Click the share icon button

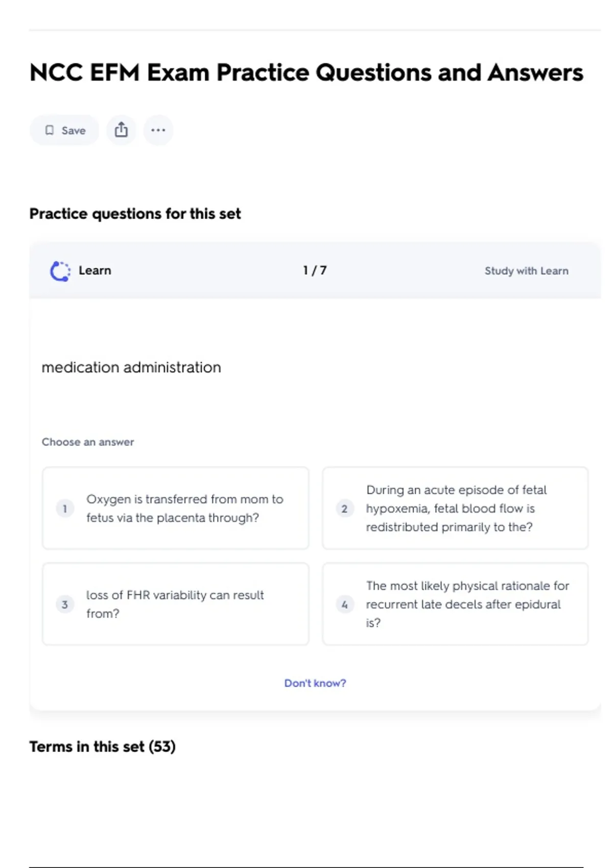(121, 130)
